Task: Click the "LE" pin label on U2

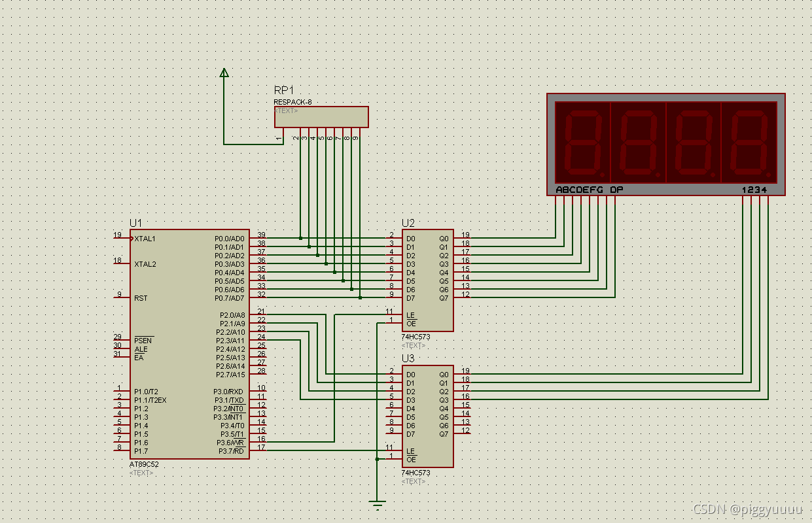Action: click(x=410, y=315)
